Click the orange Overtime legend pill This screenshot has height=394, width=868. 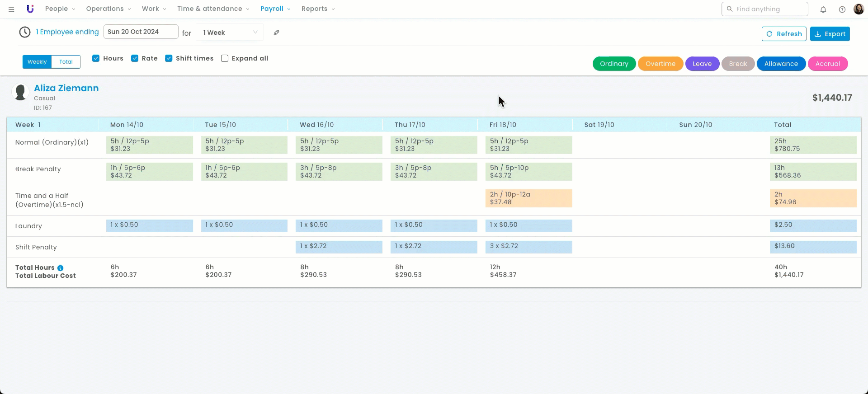point(660,64)
